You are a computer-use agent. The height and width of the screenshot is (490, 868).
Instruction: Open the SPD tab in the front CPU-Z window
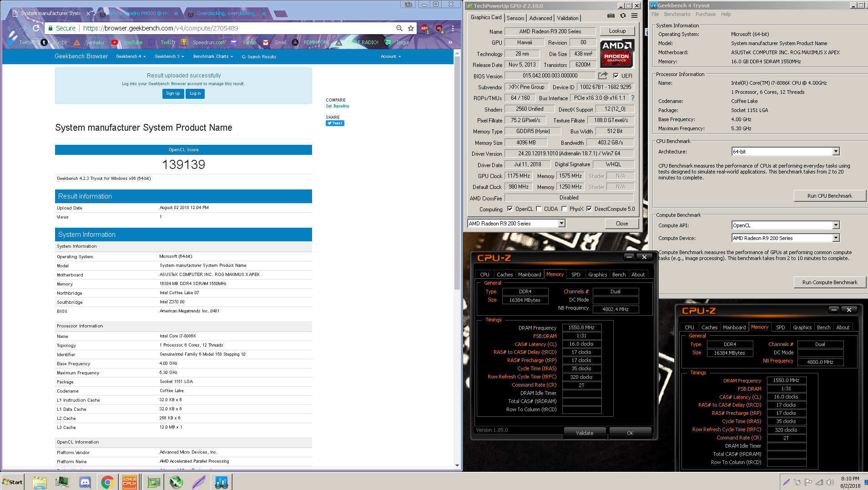[575, 275]
